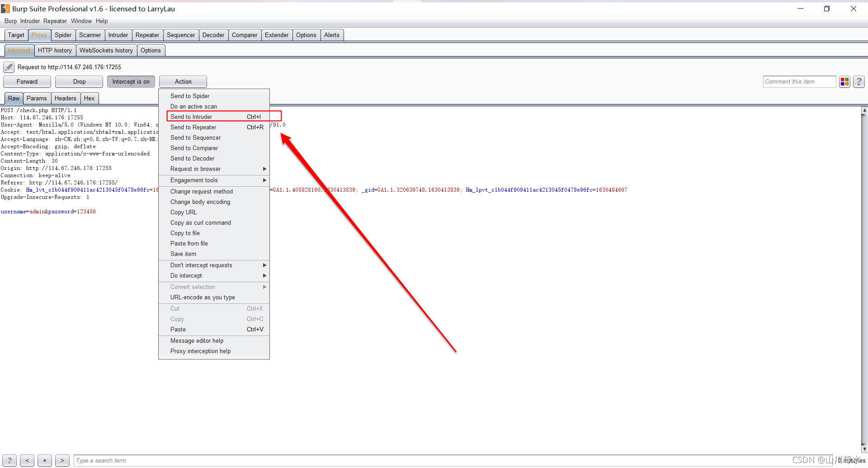This screenshot has width=868, height=468.
Task: Open the main Options tab
Action: (306, 35)
